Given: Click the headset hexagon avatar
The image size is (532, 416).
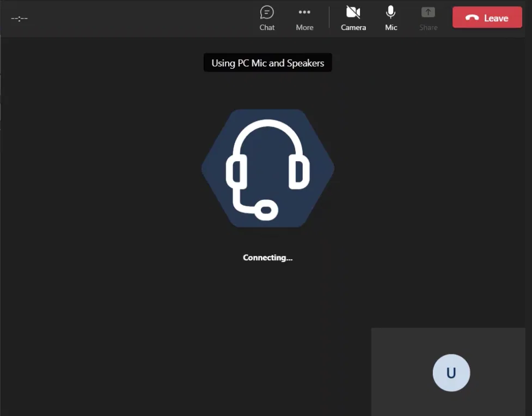Looking at the screenshot, I should [x=268, y=168].
